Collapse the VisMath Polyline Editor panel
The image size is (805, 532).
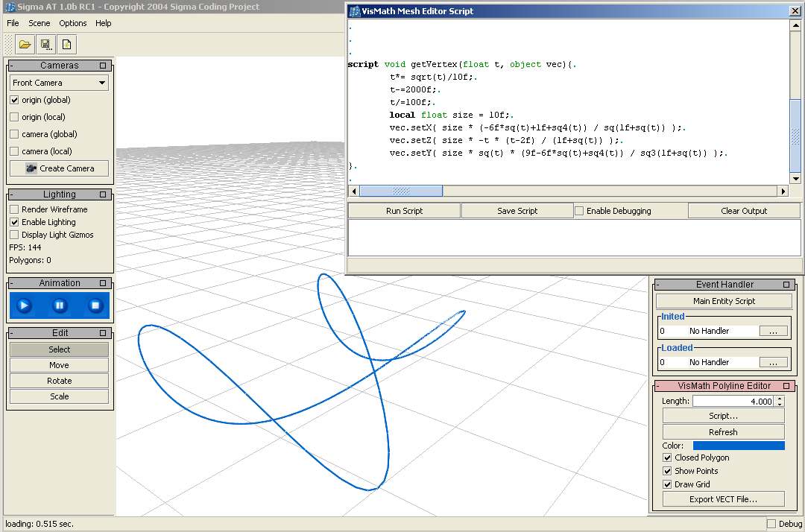pos(658,386)
